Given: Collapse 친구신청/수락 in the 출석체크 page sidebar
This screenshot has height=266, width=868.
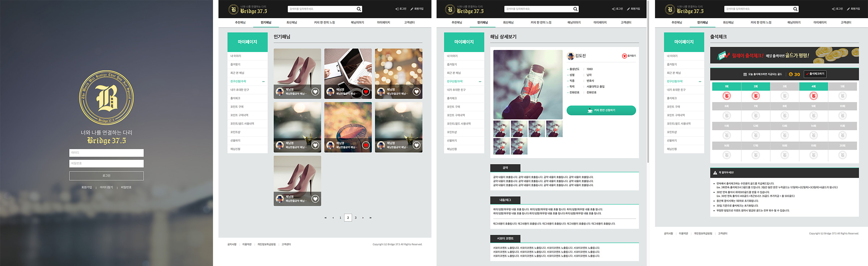Looking at the screenshot, I should pyautogui.click(x=700, y=81).
